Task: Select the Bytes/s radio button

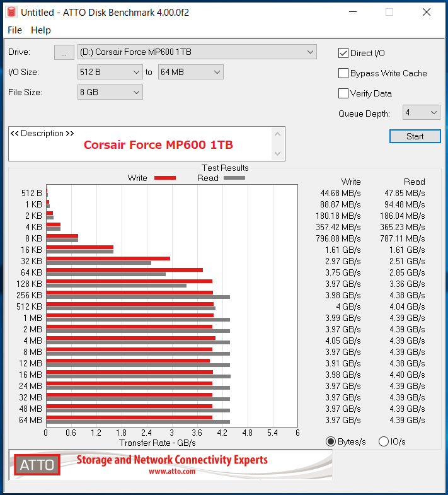Action: click(331, 441)
